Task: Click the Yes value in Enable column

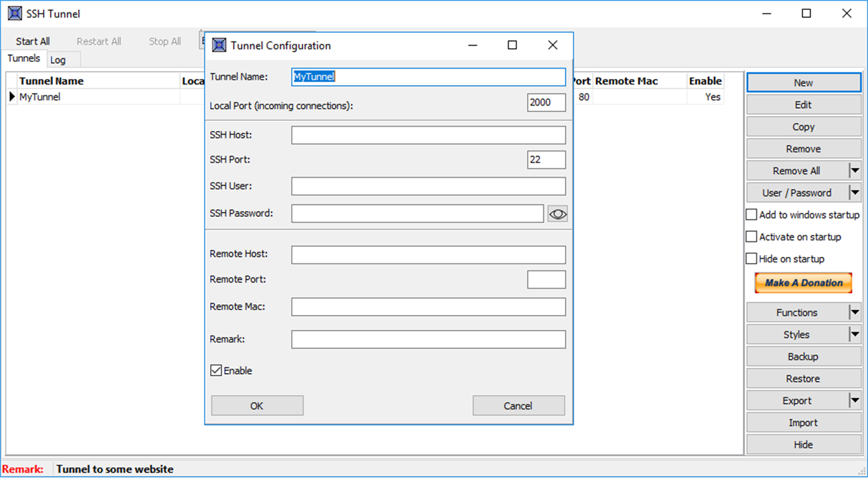Action: pyautogui.click(x=713, y=97)
